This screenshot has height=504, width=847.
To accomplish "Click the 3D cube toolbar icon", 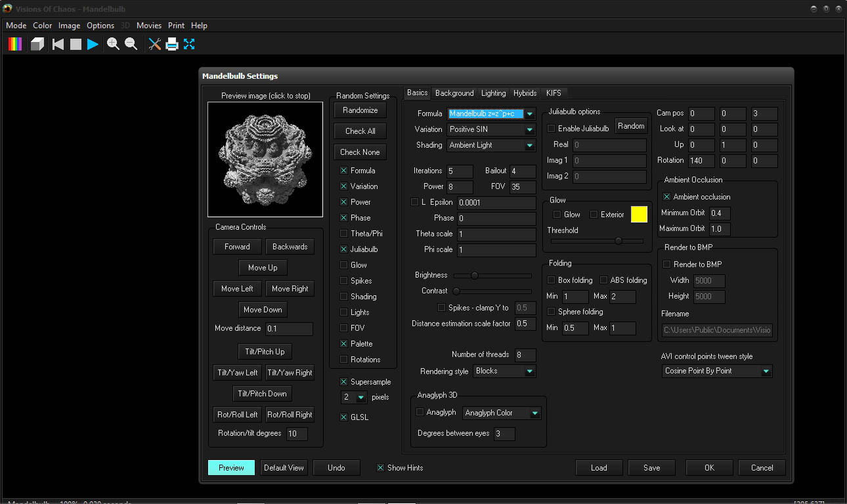I will click(37, 44).
